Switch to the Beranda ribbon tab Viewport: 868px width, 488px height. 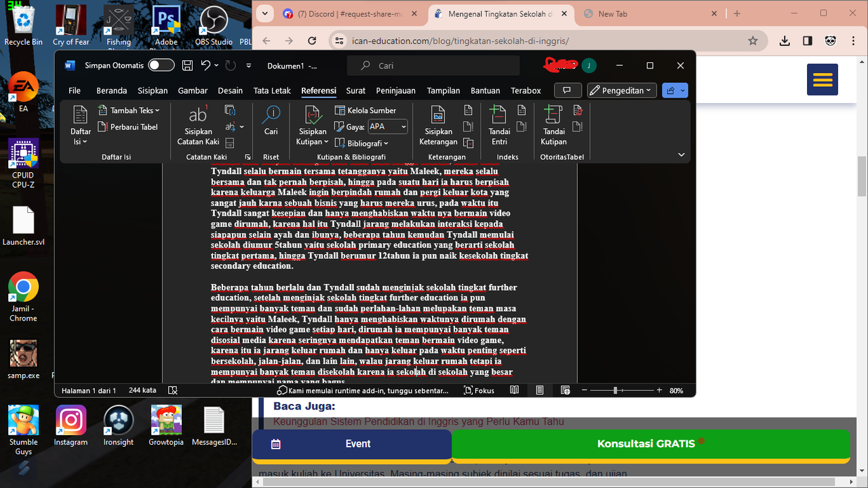pos(112,90)
